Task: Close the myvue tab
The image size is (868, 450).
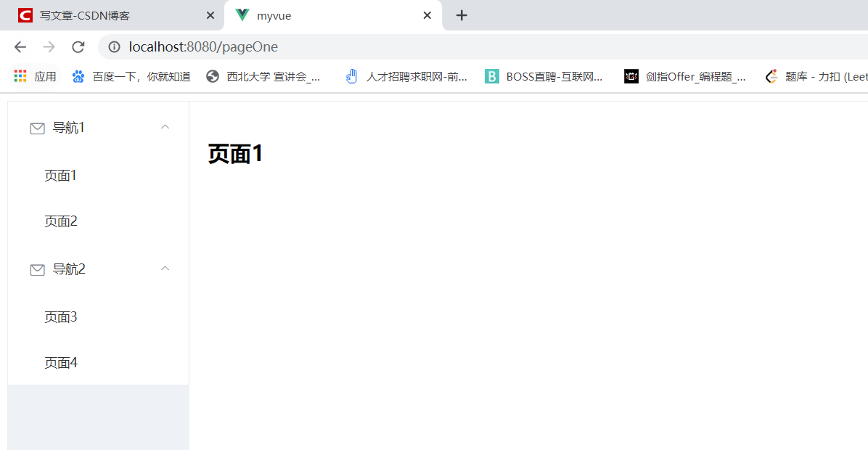Action: [x=427, y=15]
